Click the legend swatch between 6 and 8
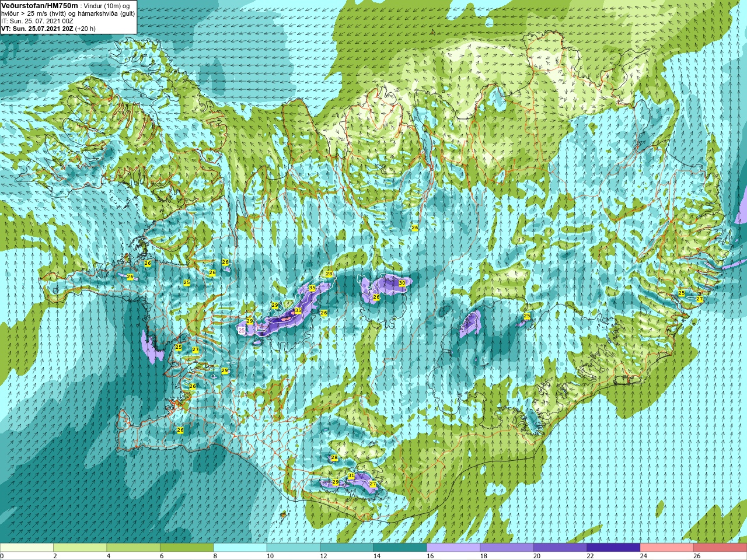 187,548
